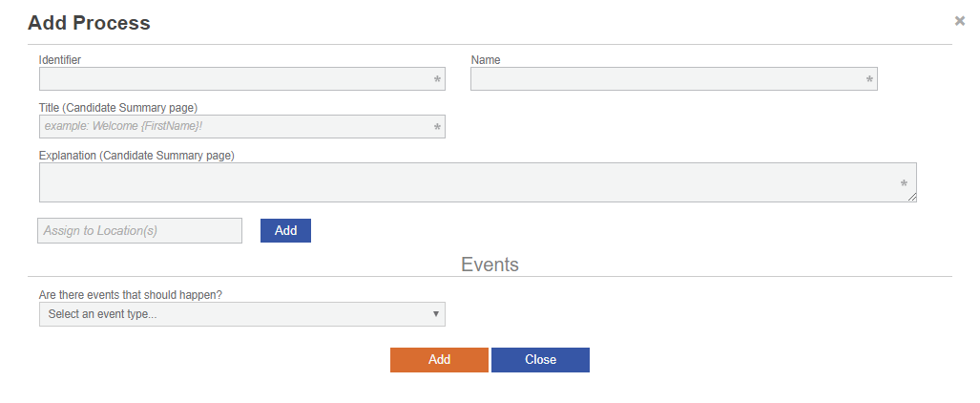The image size is (980, 403).
Task: Click the blue Close button
Action: tap(540, 360)
